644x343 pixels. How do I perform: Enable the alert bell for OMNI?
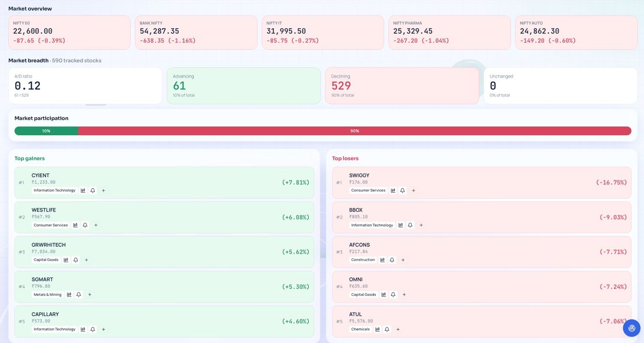(x=393, y=295)
